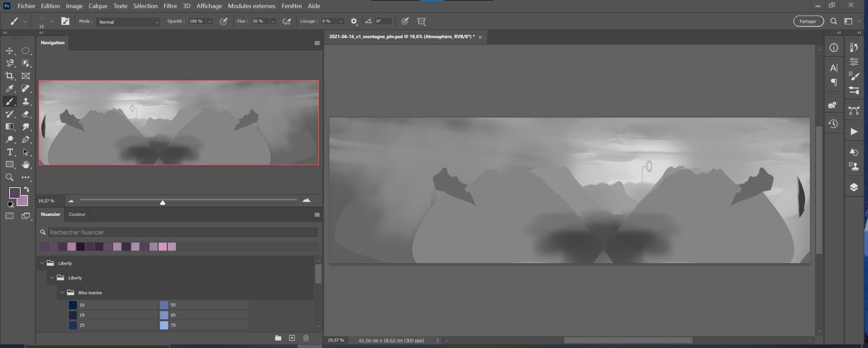Select the Eraser tool
Viewport: 868px width, 348px height.
25,114
